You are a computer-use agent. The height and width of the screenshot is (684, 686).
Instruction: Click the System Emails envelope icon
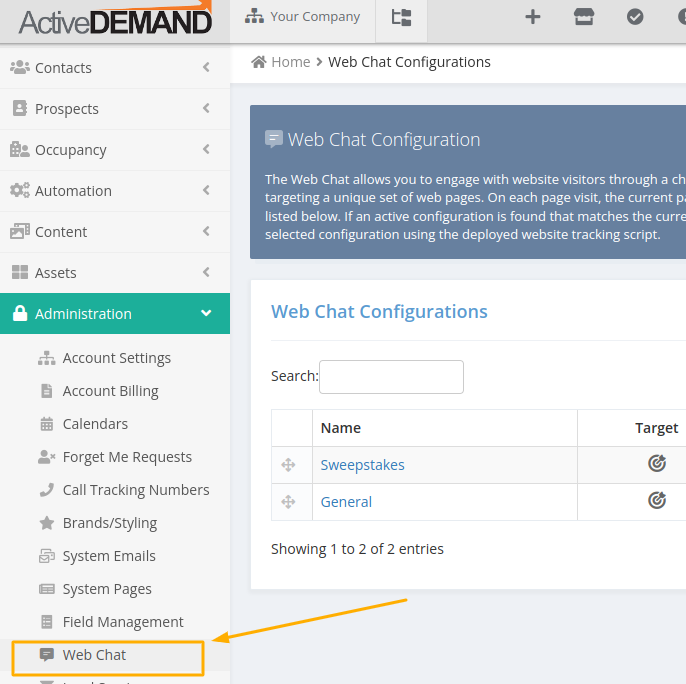[46, 556]
